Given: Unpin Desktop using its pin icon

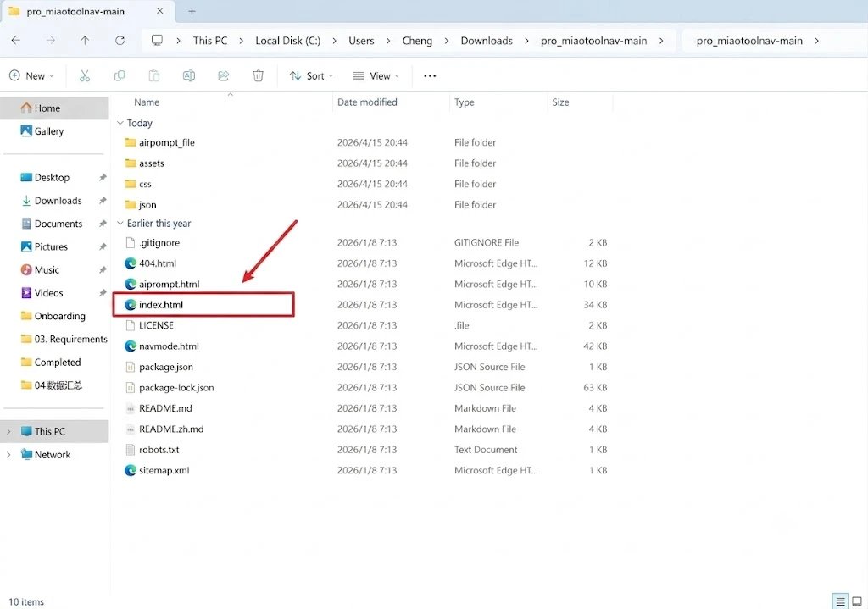Looking at the screenshot, I should click(x=103, y=178).
